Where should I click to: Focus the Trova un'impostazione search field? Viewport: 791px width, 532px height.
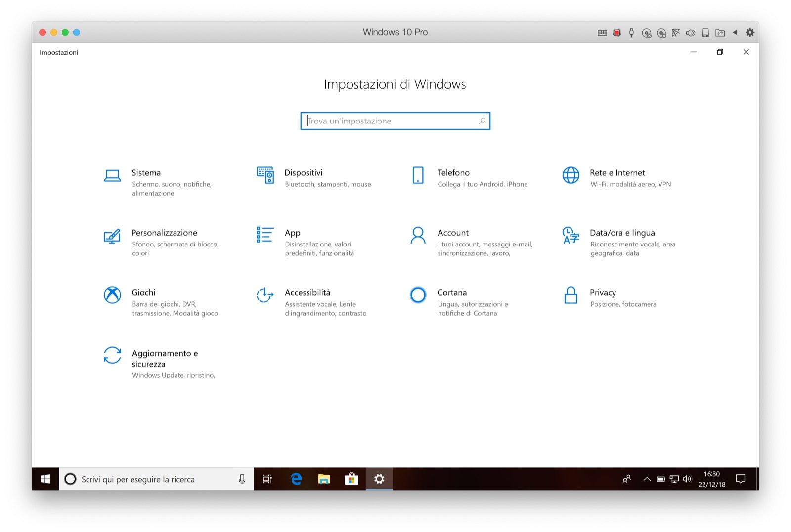point(395,121)
